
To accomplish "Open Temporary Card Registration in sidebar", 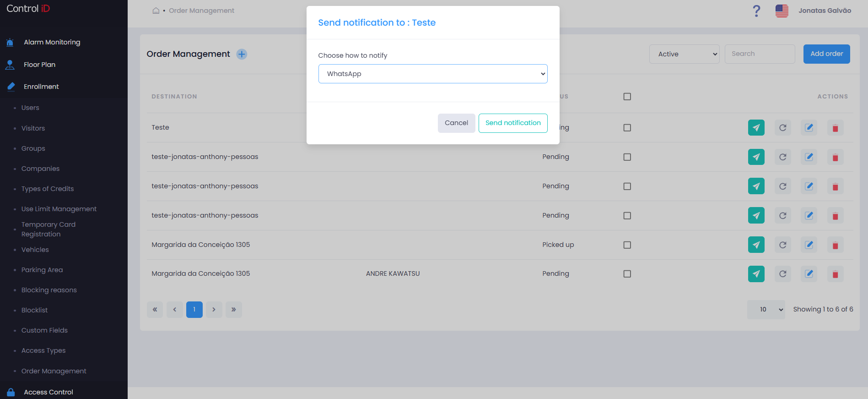I will [x=49, y=229].
